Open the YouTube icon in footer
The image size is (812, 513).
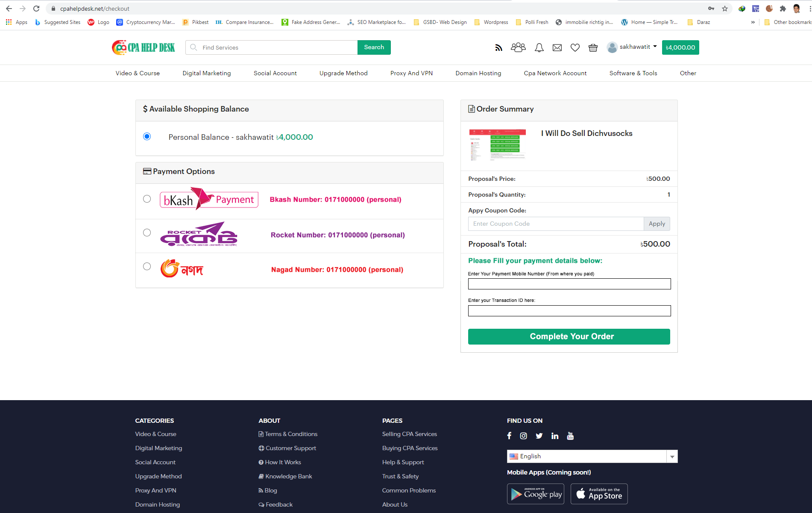[570, 436]
